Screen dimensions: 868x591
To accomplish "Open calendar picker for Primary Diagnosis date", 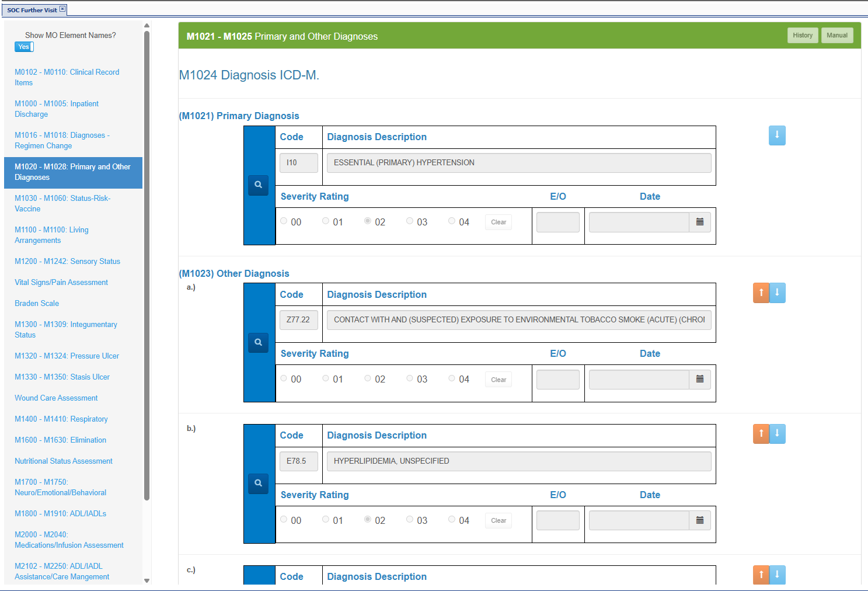I will pyautogui.click(x=699, y=223).
